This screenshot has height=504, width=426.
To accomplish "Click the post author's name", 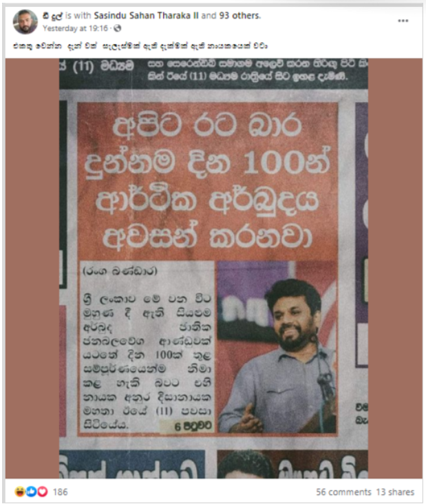I will tap(52, 15).
